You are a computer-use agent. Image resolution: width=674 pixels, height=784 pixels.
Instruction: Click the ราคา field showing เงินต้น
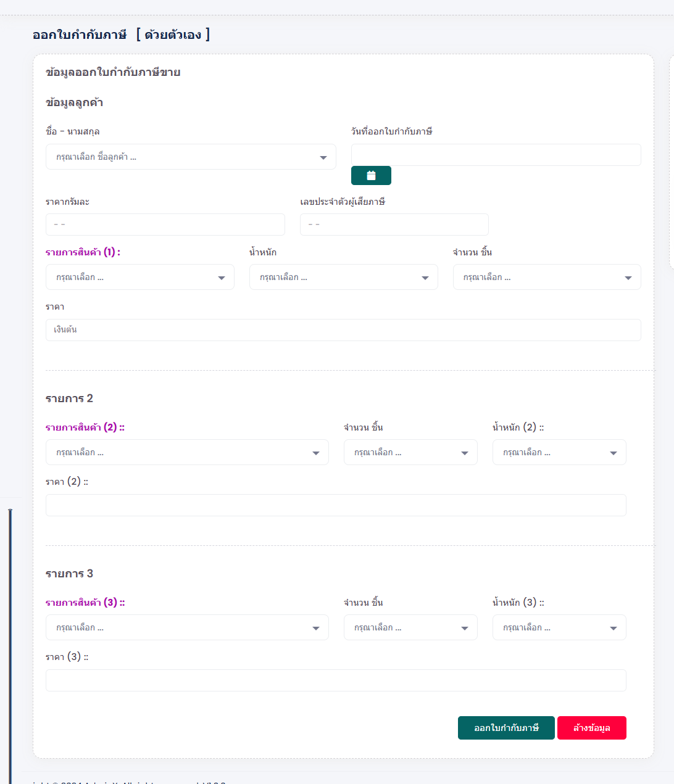(343, 330)
